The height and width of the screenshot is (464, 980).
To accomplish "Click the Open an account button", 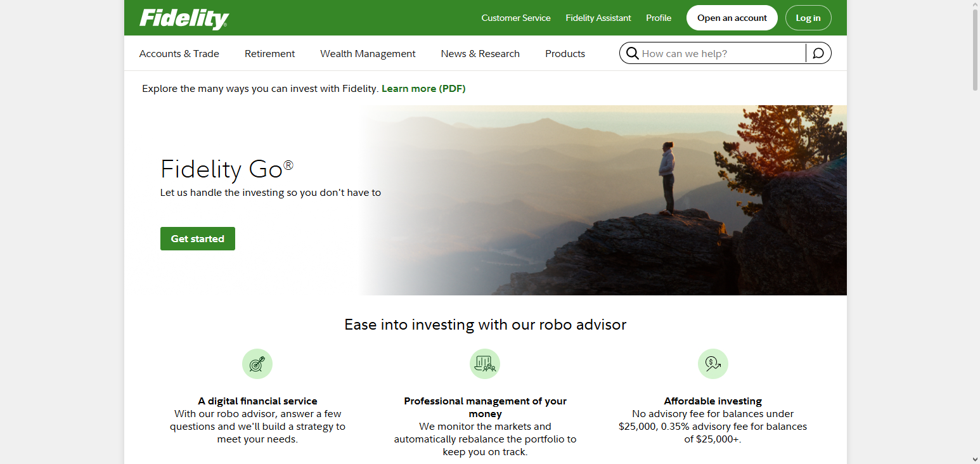I will (732, 18).
